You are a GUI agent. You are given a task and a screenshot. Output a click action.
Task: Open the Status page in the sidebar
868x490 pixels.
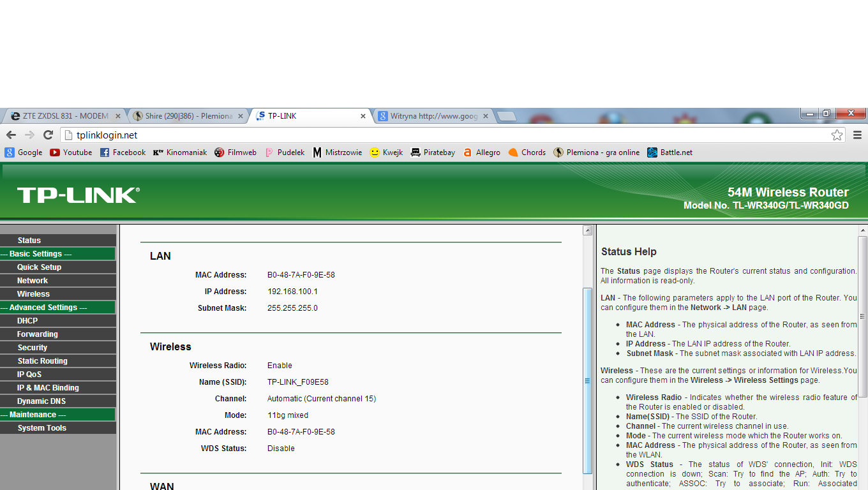coord(58,241)
